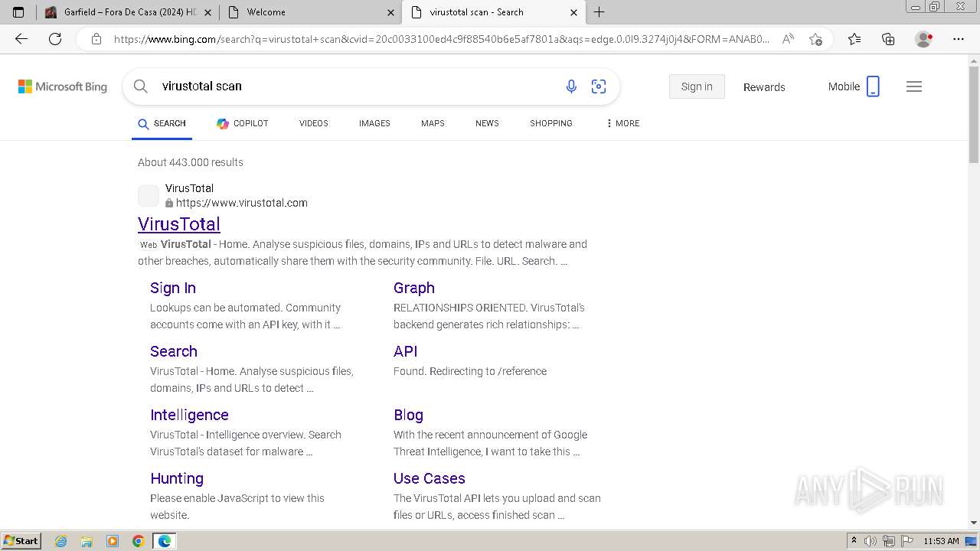Screen dimensions: 980x551
Task: Open the network tray icon
Action: coord(888,541)
